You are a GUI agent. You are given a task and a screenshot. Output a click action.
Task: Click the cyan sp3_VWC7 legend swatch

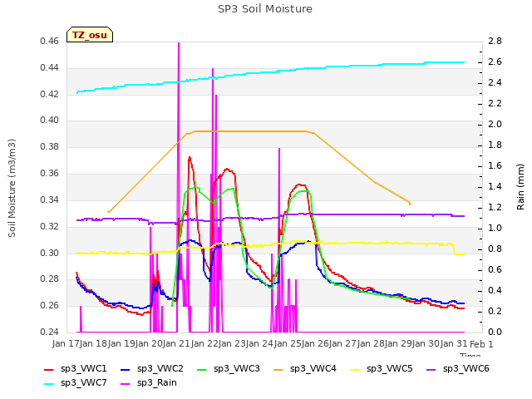point(49,384)
